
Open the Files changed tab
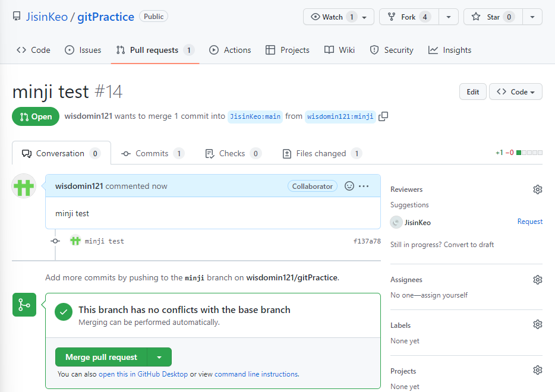pos(322,153)
